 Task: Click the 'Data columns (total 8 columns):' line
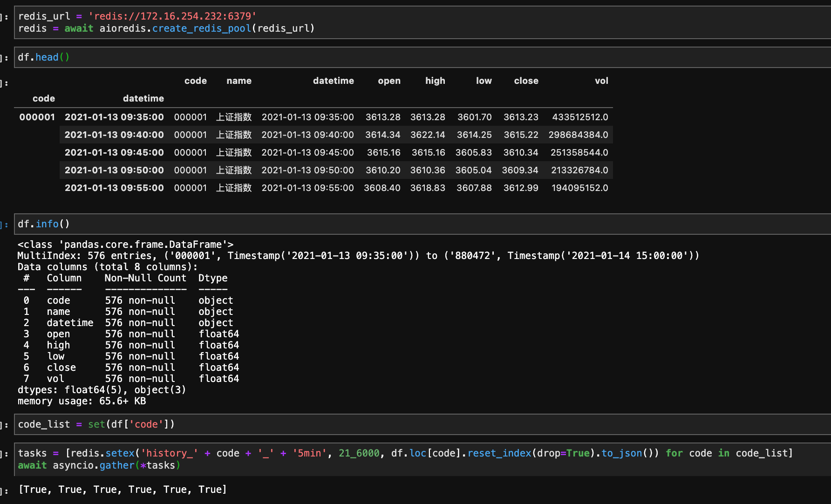pyautogui.click(x=108, y=267)
